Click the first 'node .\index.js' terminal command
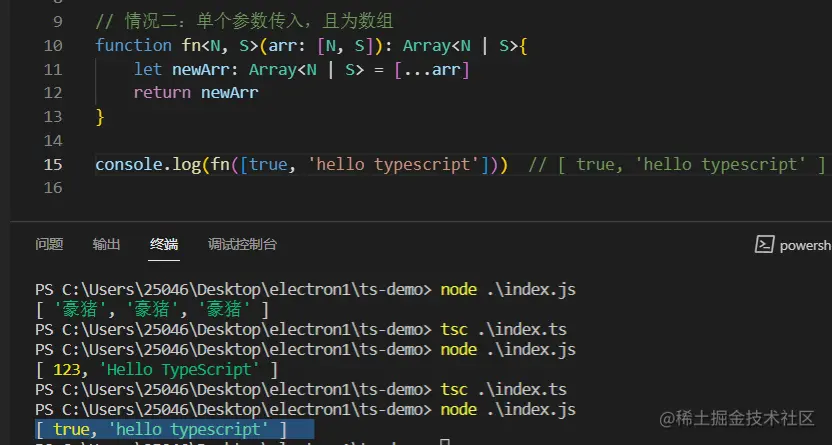 [x=508, y=290]
